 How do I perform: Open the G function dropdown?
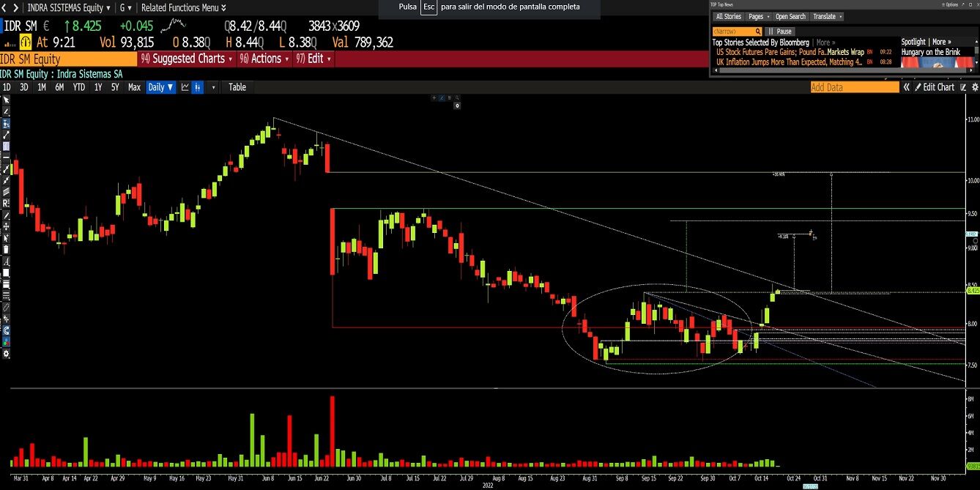(126, 7)
